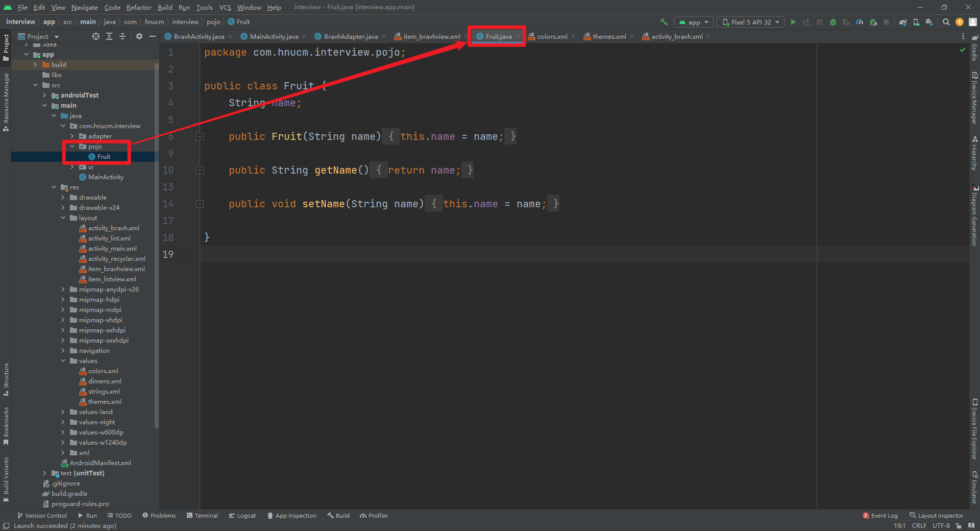
Task: Open the Build menu
Action: [165, 7]
